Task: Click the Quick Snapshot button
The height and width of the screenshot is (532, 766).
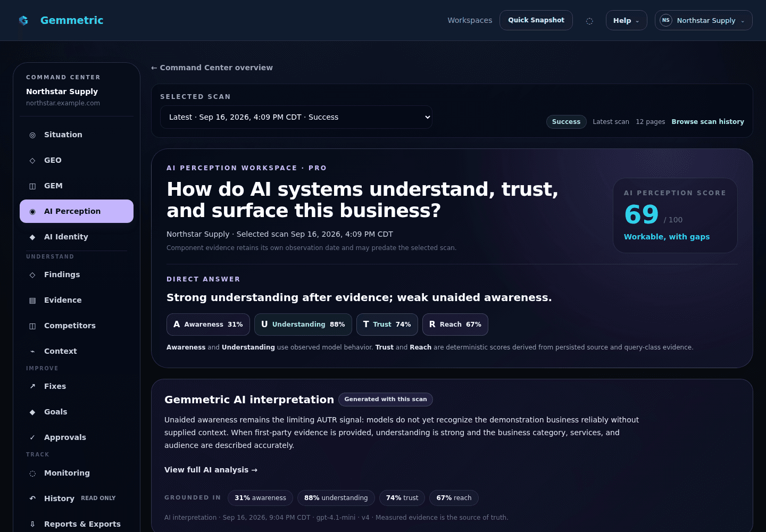Action: (536, 20)
